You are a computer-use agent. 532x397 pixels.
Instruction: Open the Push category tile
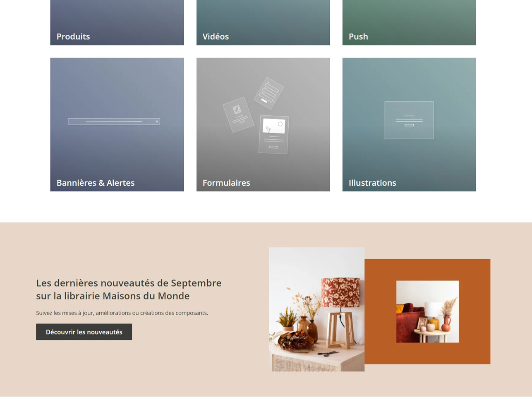pos(409,23)
